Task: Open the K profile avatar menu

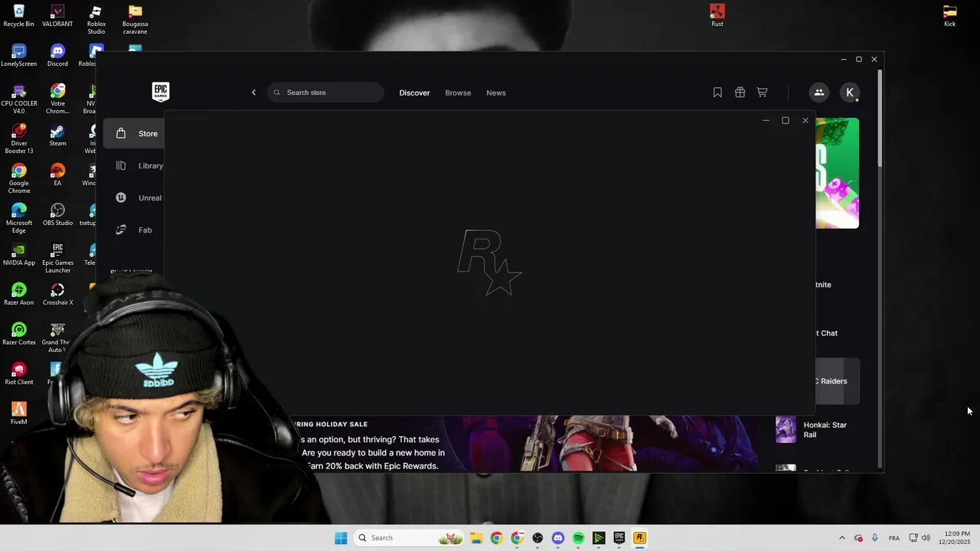Action: pos(850,93)
